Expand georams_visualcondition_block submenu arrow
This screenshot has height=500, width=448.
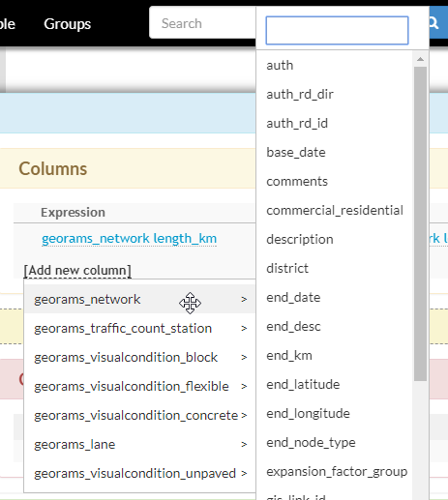(x=244, y=358)
